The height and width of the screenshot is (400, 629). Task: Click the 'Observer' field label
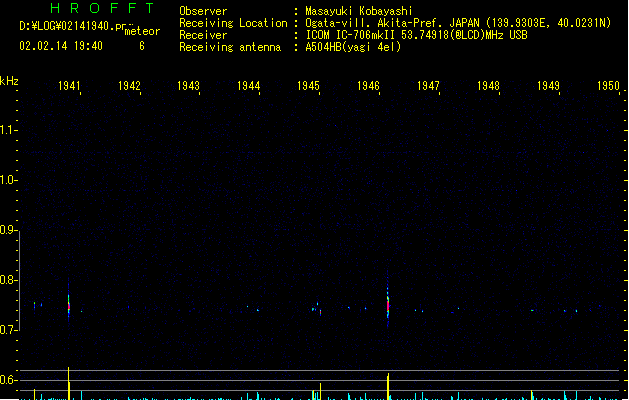click(x=203, y=11)
